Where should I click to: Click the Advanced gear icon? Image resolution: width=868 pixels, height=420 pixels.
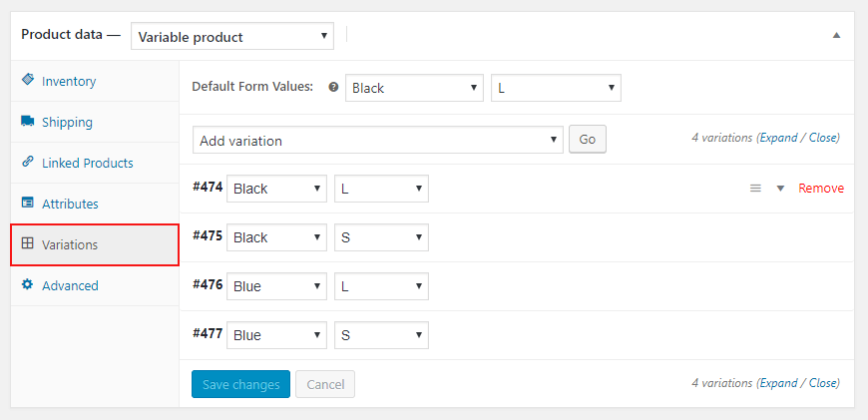28,285
